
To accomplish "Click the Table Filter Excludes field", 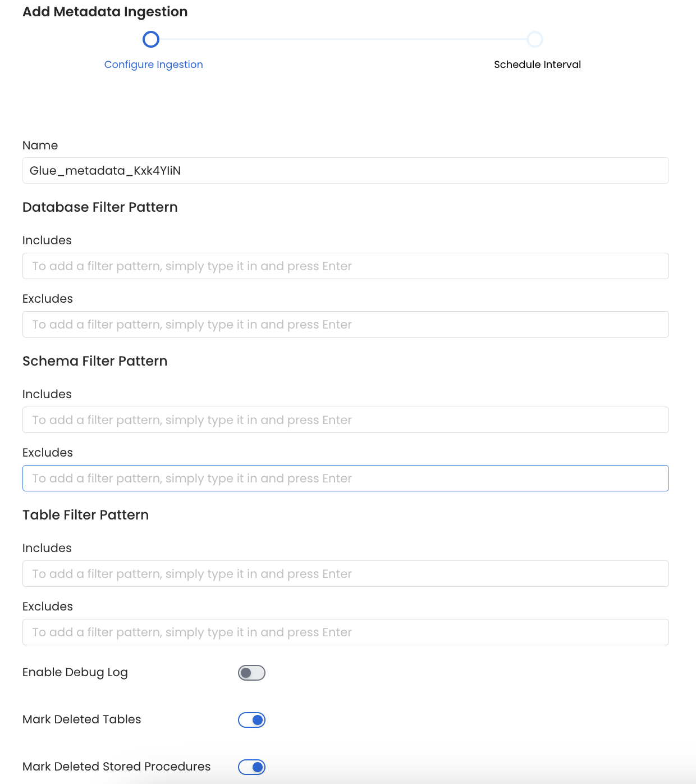I will 345,632.
